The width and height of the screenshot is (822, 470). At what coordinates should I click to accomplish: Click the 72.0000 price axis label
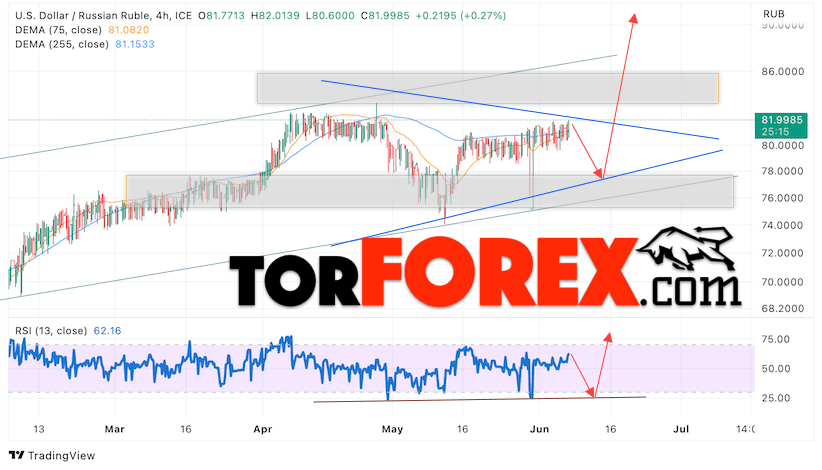783,253
